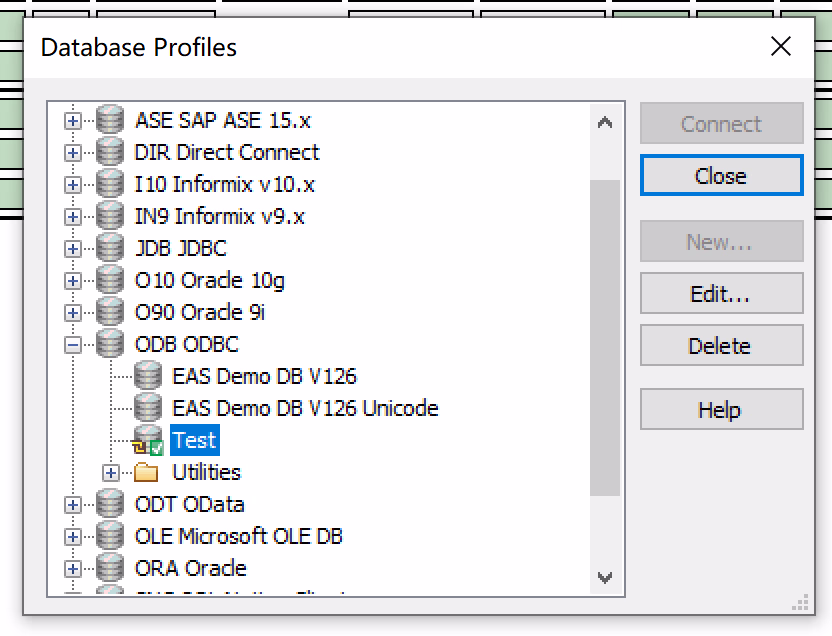The width and height of the screenshot is (832, 636).
Task: Click the ORA Oracle database icon
Action: pos(110,569)
